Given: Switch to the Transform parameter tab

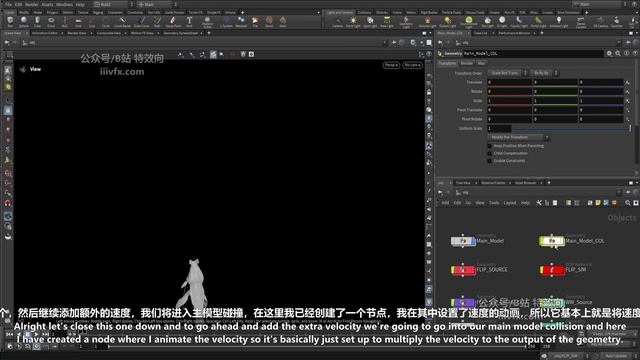Looking at the screenshot, I should (447, 64).
